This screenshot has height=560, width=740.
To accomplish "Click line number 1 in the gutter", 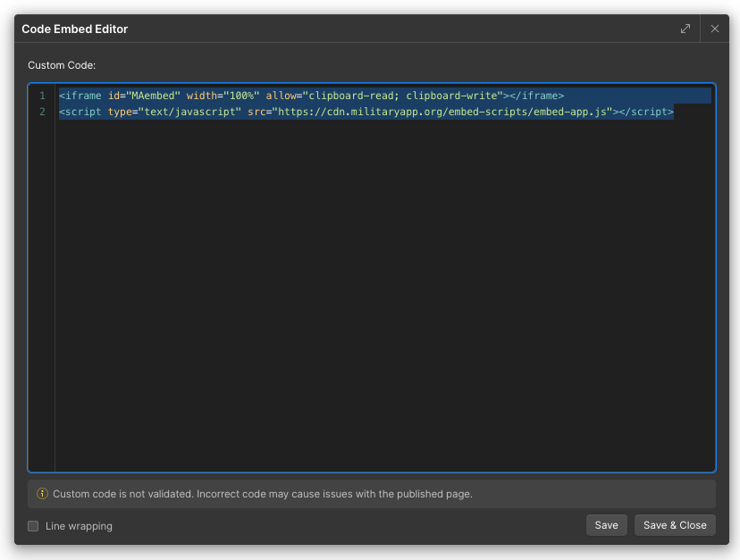I will tap(43, 96).
